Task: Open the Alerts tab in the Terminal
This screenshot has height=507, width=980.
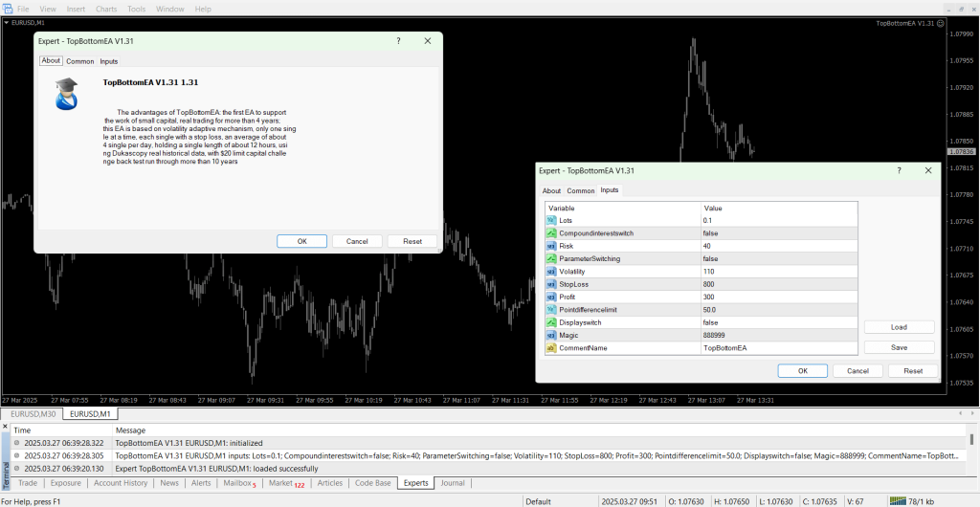Action: (201, 483)
